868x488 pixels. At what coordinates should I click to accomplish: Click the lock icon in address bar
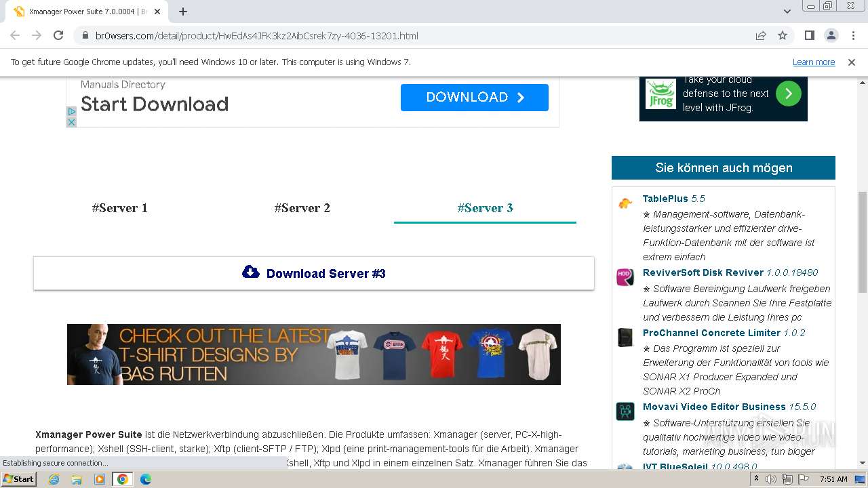[85, 36]
